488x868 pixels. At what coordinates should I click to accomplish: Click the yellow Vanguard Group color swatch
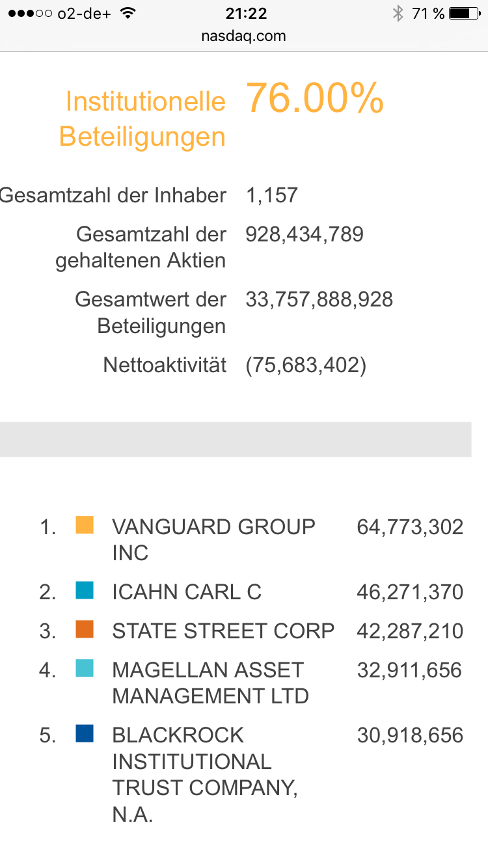pos(85,525)
